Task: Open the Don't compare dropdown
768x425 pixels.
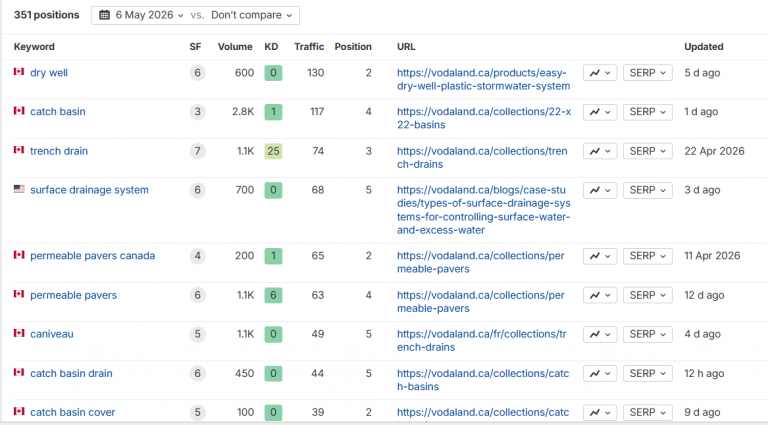Action: point(251,15)
